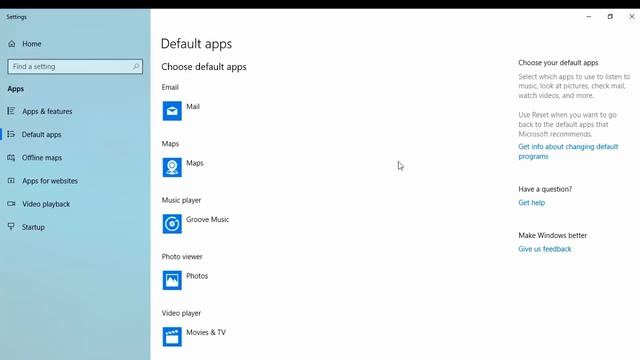Viewport: 640px width, 360px height.
Task: Close the Settings window
Action: coord(631,17)
